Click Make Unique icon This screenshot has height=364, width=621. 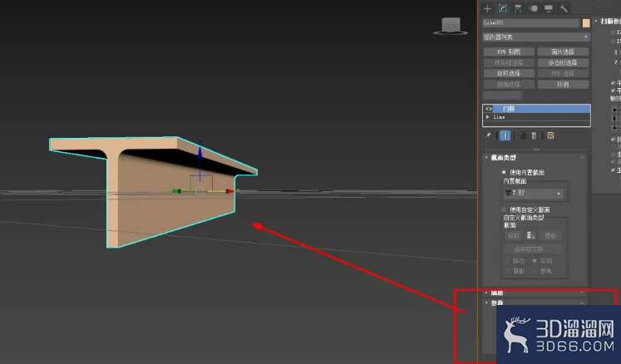522,135
